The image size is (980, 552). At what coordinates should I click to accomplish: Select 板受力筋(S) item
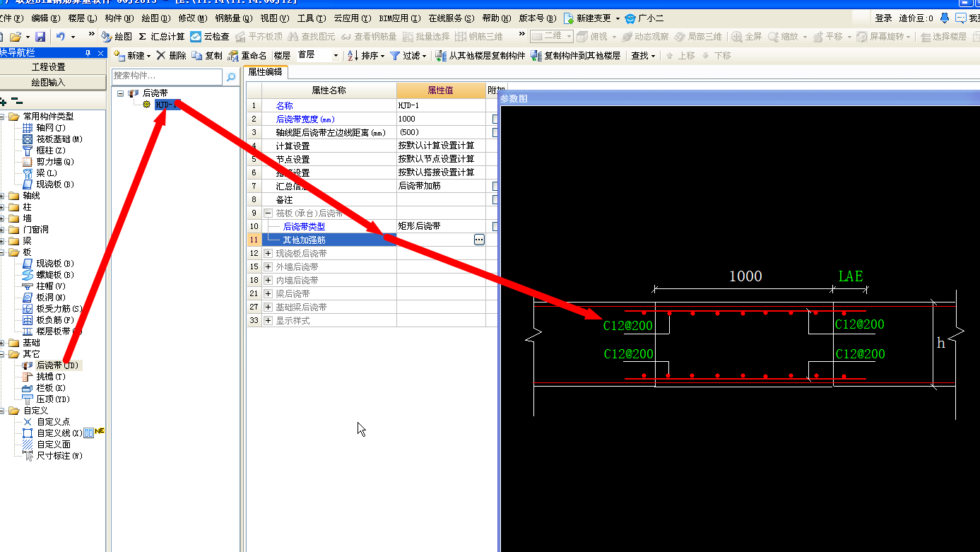[59, 308]
